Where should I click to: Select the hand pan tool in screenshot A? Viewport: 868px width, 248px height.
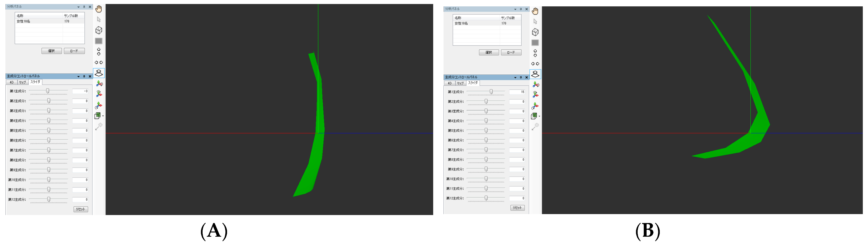(x=98, y=9)
